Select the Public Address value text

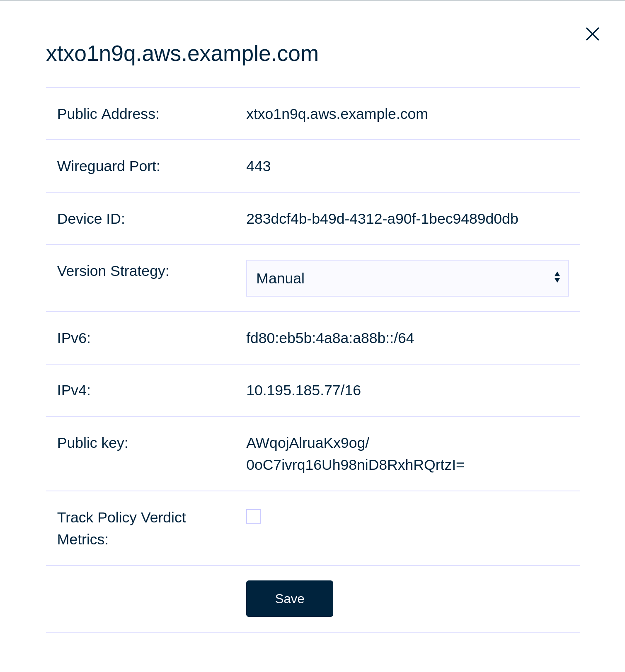337,114
